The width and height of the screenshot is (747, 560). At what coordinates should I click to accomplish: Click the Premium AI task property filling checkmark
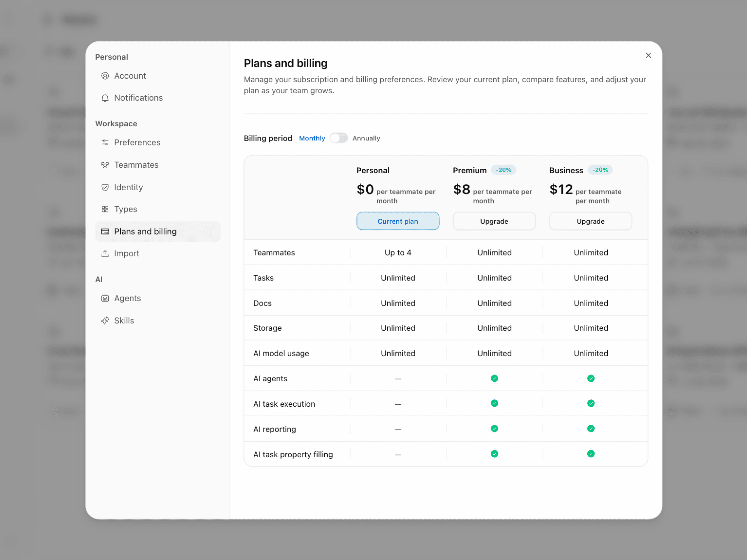point(494,454)
